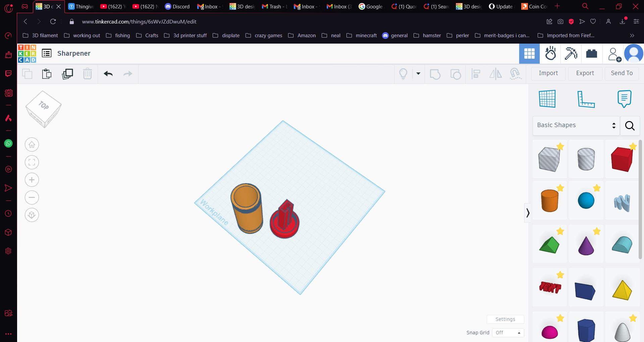644x342 pixels.
Task: Select the green Roof shape
Action: pyautogui.click(x=549, y=245)
